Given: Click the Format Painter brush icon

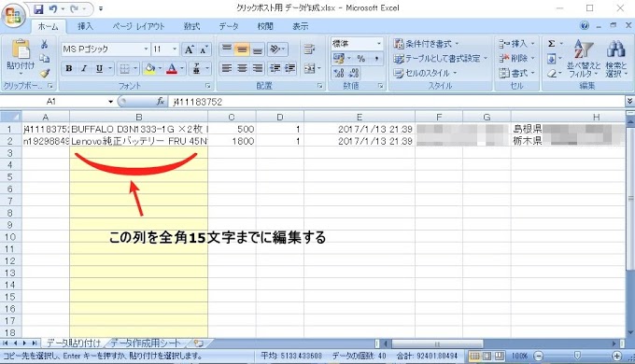Looking at the screenshot, I should tap(45, 74).
